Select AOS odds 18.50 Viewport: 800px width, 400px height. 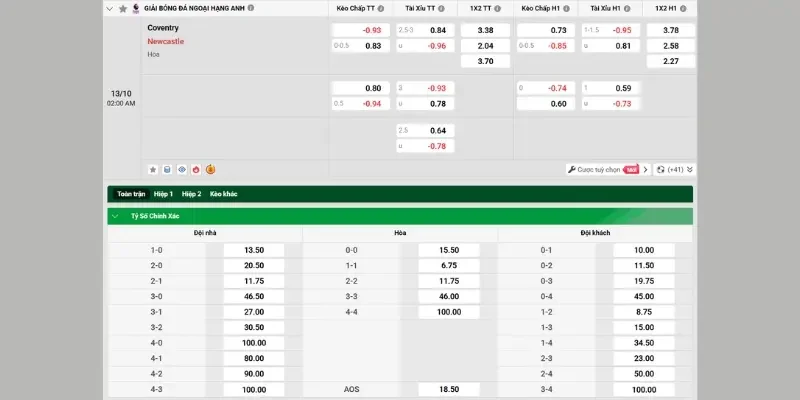(x=449, y=389)
